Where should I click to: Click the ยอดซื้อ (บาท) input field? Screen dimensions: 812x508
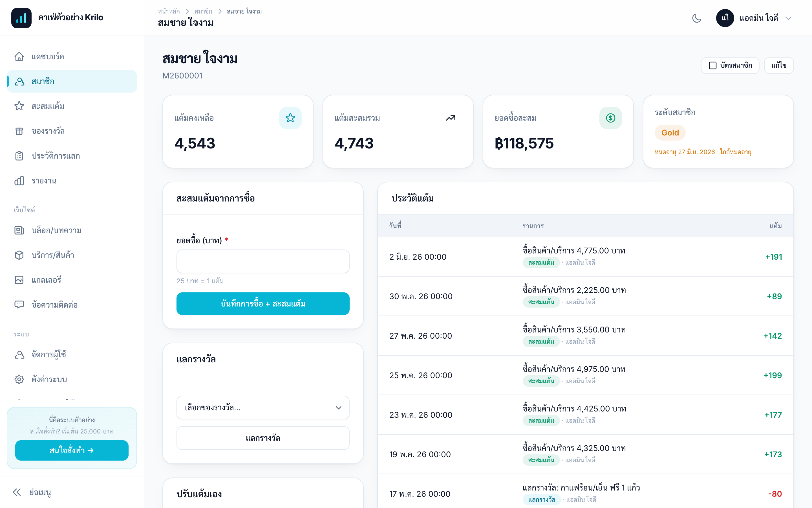tap(263, 261)
